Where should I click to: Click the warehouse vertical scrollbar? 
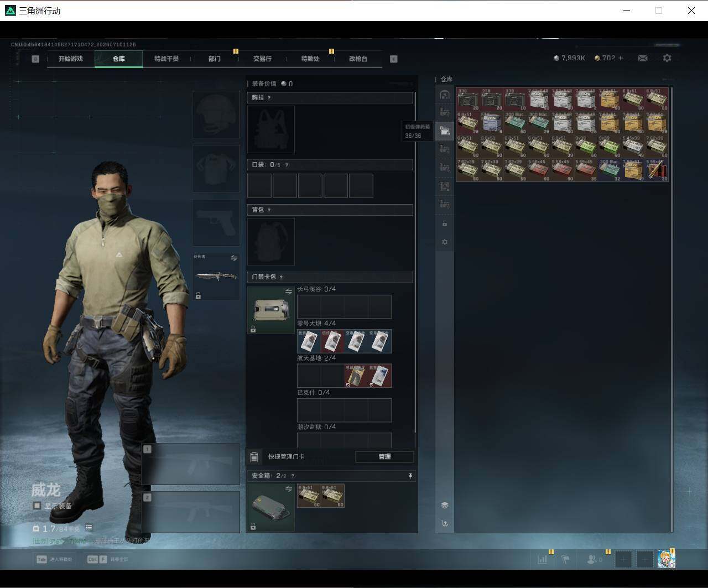coord(672,309)
